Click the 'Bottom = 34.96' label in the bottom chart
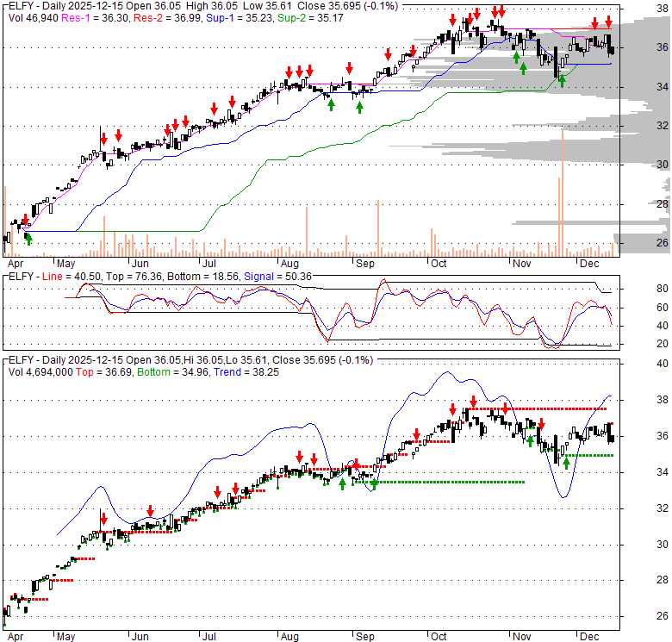Viewport: 672px width, 642px height. [173, 372]
